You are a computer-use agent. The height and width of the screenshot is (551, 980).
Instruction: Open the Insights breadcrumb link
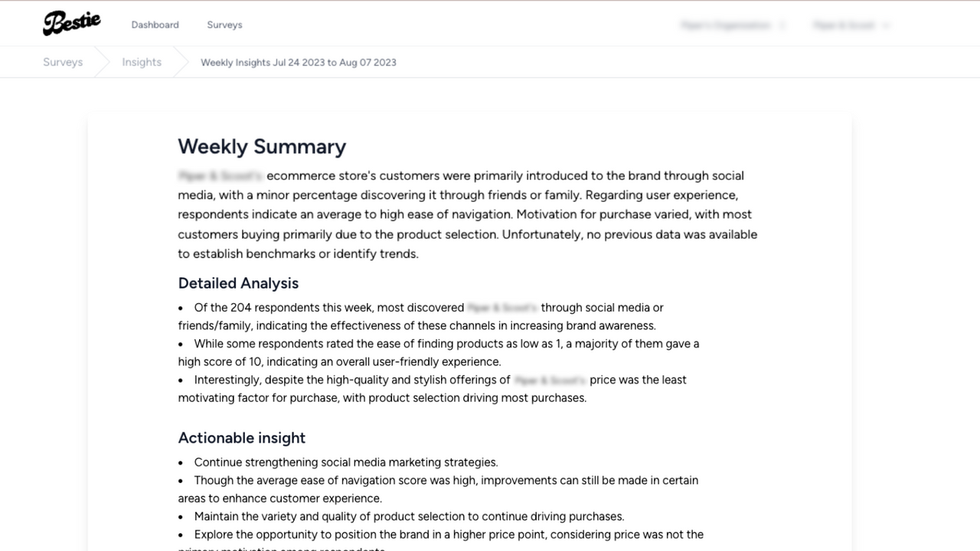click(x=142, y=62)
